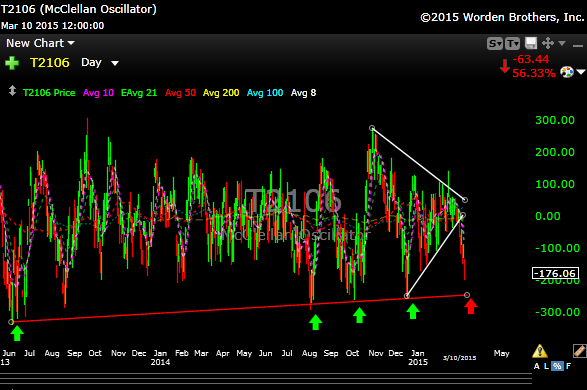587x390 pixels.
Task: Click the 3/10/2015 date marker on axis
Action: coord(459,358)
